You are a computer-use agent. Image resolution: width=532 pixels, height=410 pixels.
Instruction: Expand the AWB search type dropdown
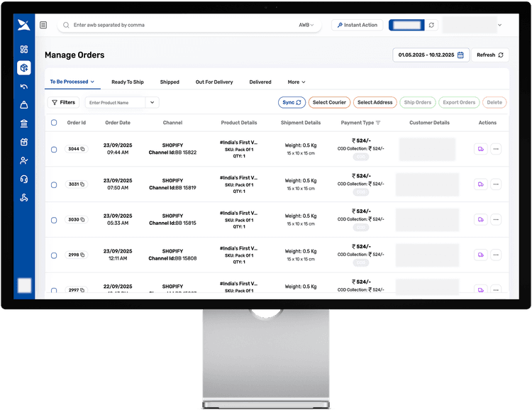point(306,25)
